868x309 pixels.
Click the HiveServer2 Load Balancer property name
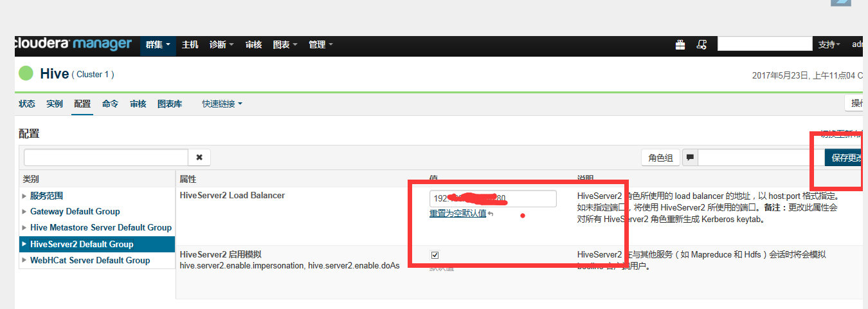[x=232, y=195]
